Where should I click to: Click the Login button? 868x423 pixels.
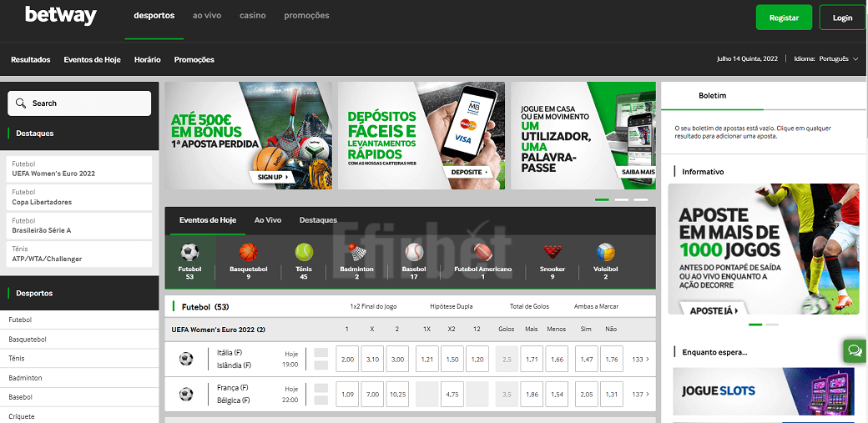[x=842, y=18]
